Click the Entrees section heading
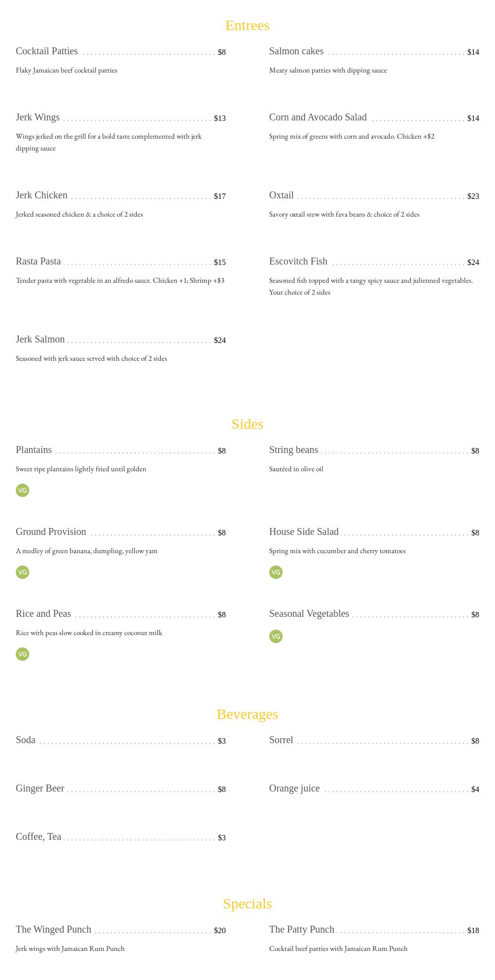495x980 pixels. click(247, 25)
